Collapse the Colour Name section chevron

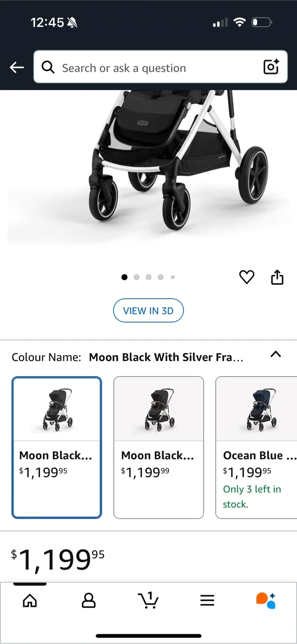point(276,355)
